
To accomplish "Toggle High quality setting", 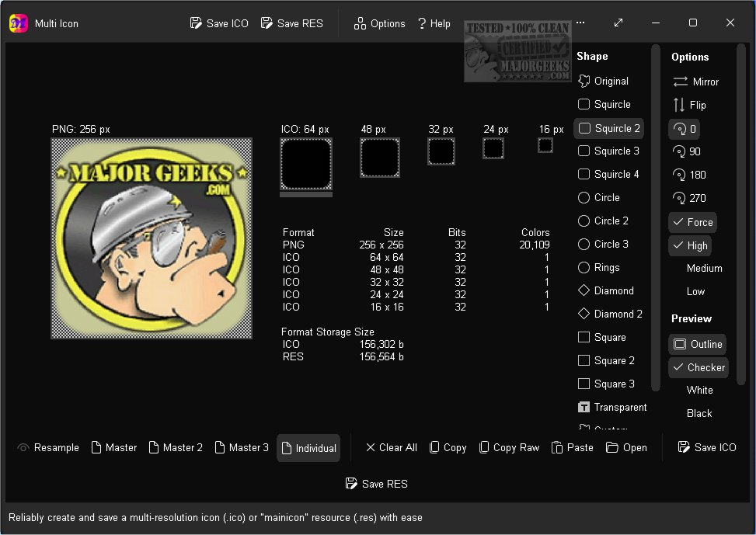I will [690, 245].
